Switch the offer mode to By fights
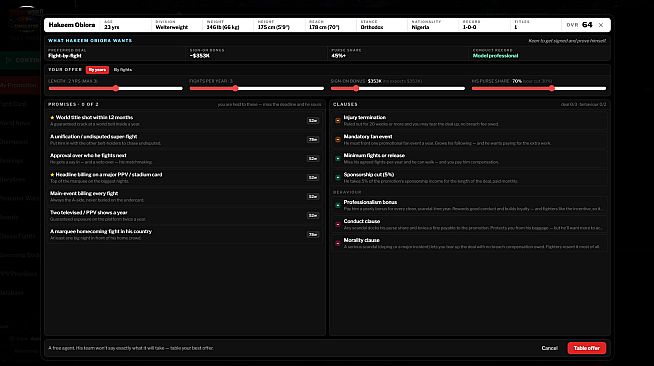This screenshot has width=654, height=366. [123, 70]
